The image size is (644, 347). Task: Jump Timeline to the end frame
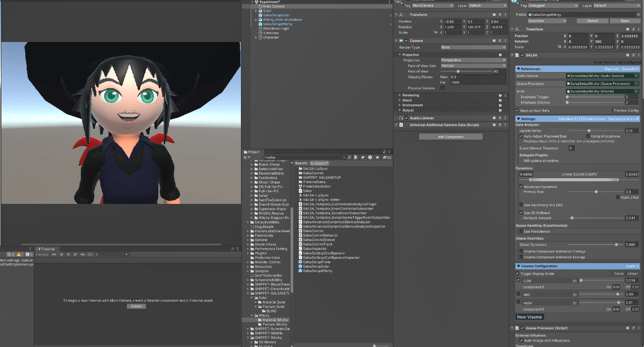pos(83,255)
